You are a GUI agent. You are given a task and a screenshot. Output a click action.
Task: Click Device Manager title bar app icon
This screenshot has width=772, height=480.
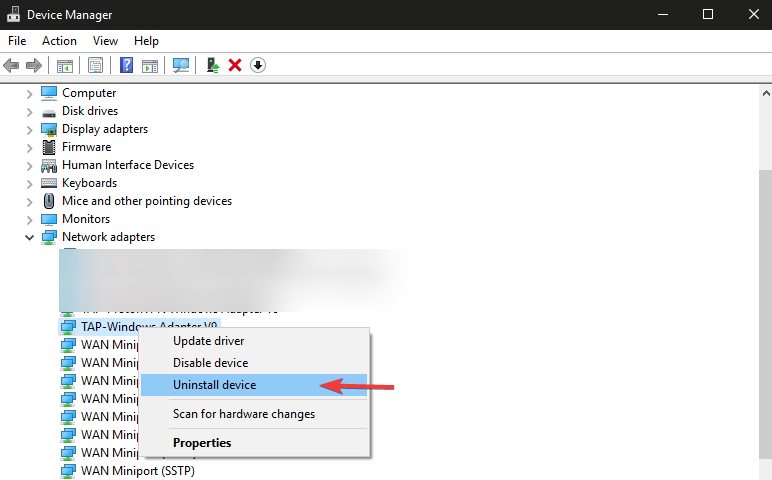[x=13, y=14]
